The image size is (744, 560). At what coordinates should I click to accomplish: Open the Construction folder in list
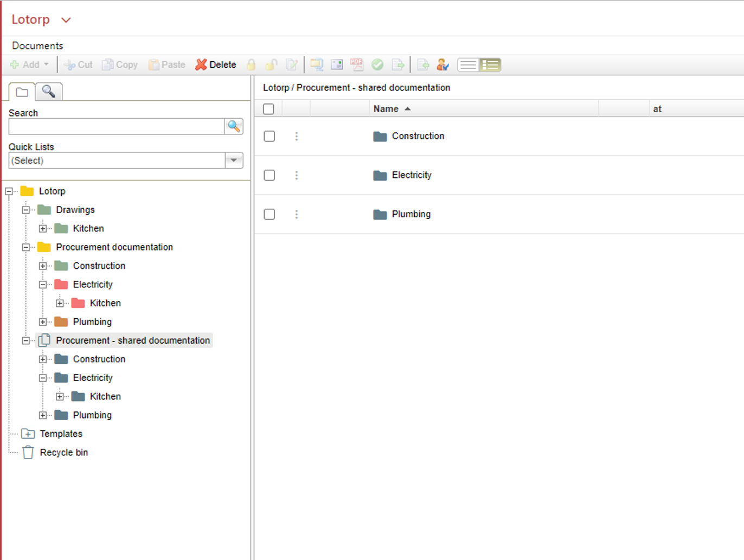click(x=418, y=136)
